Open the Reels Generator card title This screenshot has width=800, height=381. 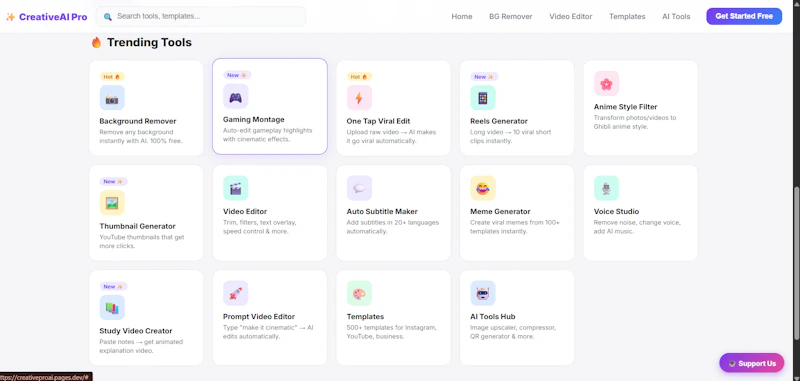click(498, 121)
